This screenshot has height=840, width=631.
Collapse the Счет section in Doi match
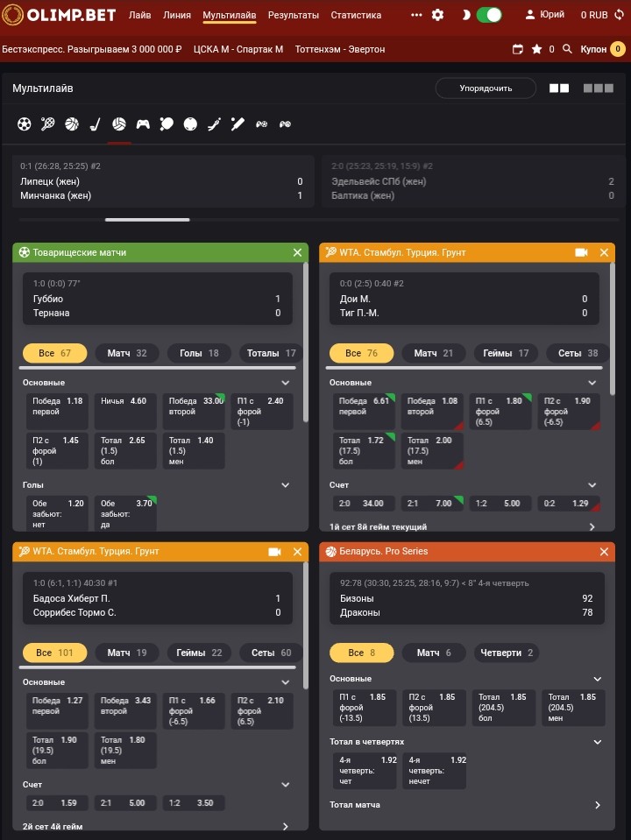click(592, 484)
